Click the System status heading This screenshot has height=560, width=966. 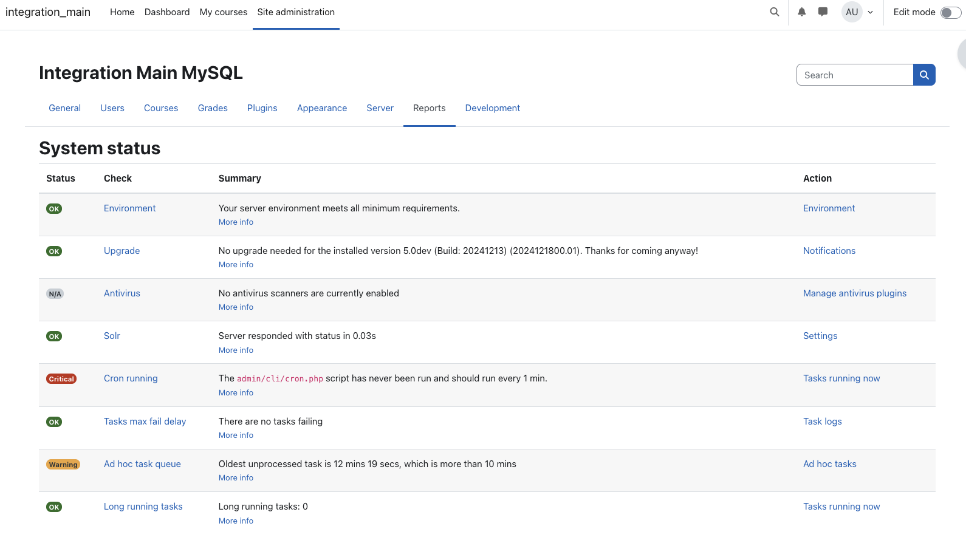(100, 148)
